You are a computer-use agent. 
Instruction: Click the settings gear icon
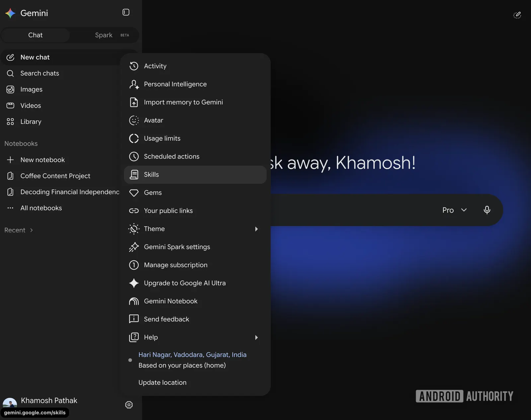[129, 405]
